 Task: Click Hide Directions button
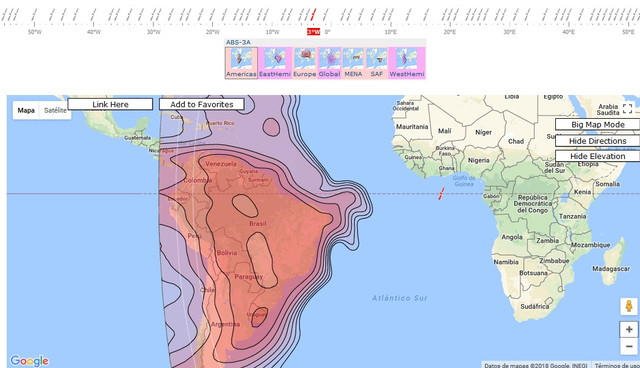coord(598,141)
